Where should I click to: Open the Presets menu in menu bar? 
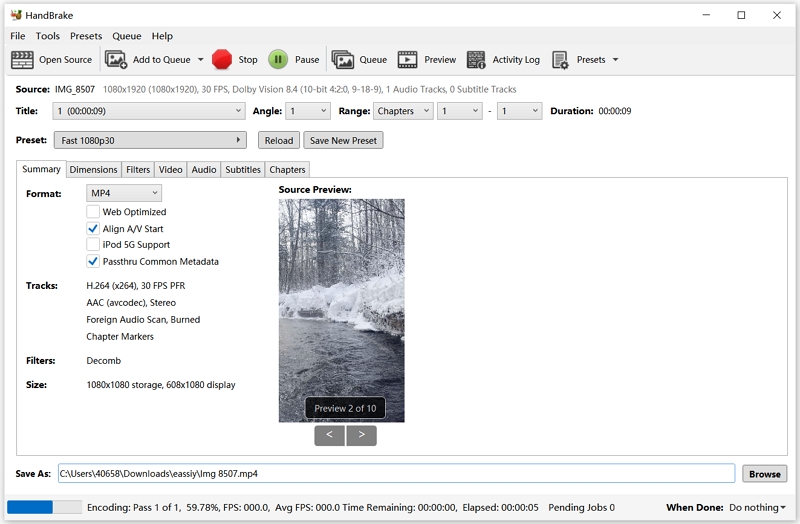pos(86,36)
